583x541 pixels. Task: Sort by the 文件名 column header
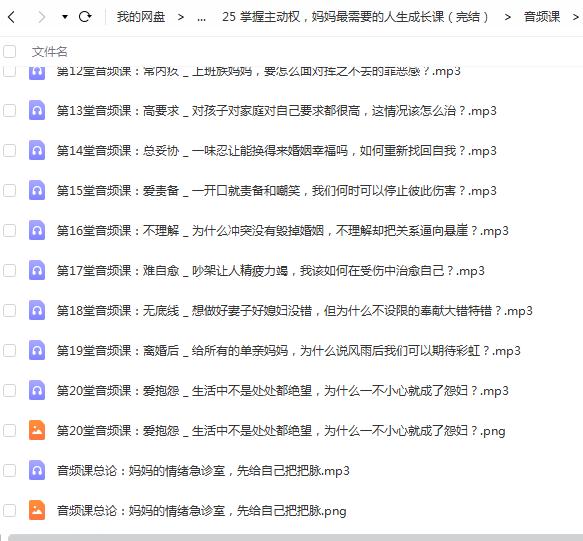coord(49,52)
